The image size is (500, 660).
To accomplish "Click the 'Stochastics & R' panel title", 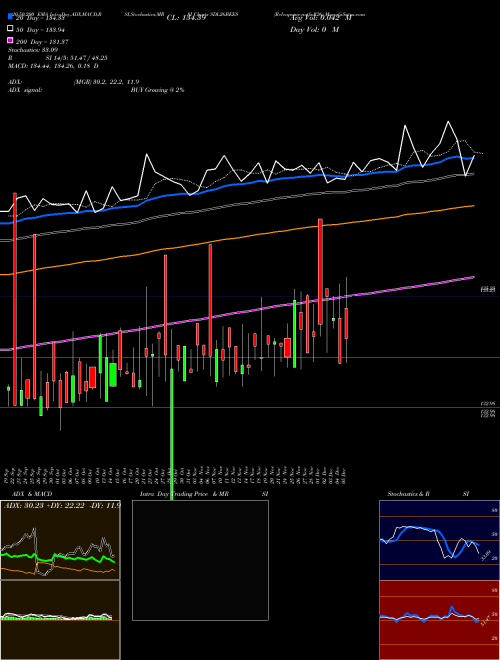I will coord(408,494).
